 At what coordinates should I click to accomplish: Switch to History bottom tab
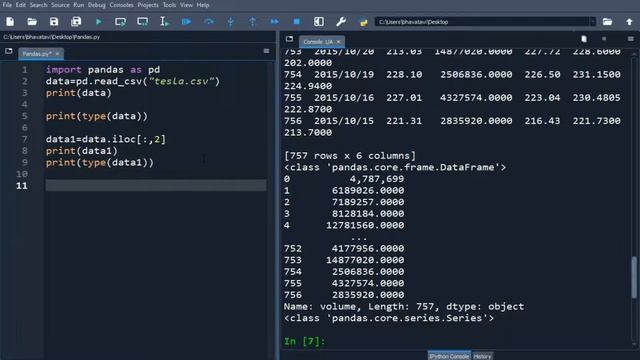(482, 356)
